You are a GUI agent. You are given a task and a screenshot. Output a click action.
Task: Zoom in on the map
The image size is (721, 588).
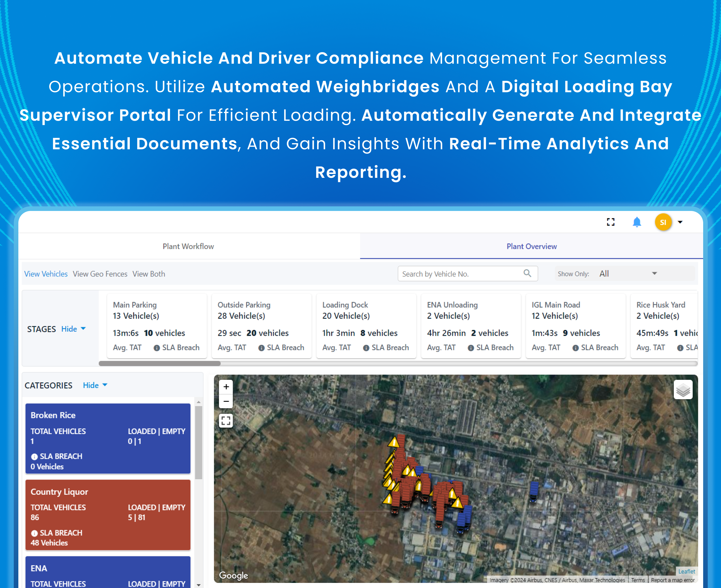(x=226, y=387)
